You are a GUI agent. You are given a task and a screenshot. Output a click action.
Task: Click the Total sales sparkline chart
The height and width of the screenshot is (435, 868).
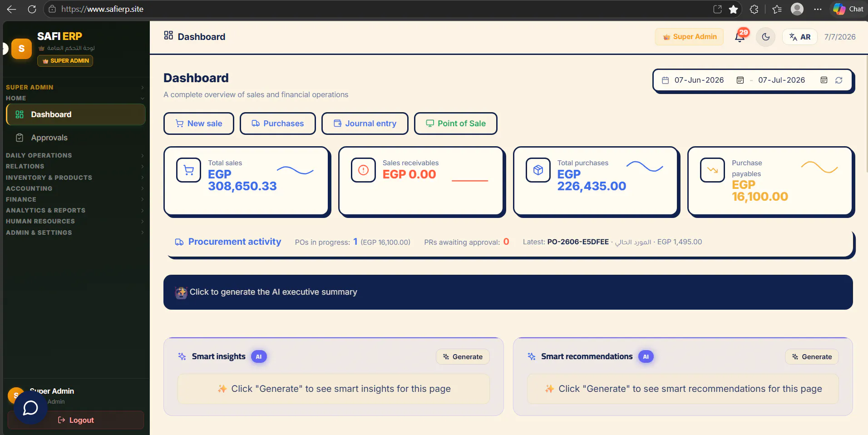point(295,170)
